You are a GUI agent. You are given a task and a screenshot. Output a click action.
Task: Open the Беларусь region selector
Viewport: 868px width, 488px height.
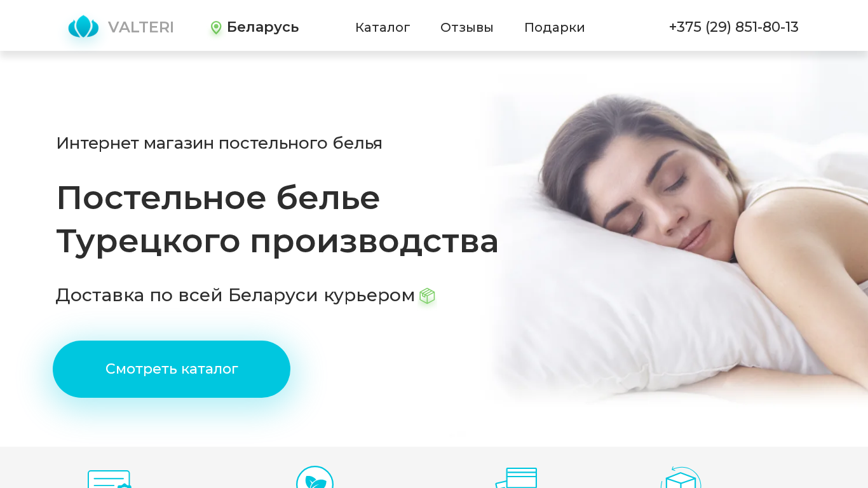pyautogui.click(x=255, y=27)
